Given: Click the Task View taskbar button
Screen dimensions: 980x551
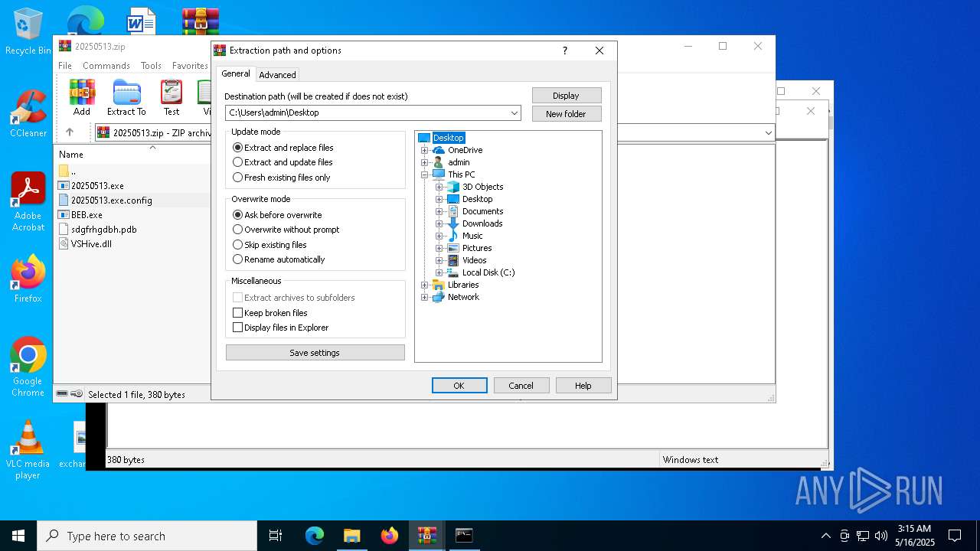Looking at the screenshot, I should tap(276, 536).
